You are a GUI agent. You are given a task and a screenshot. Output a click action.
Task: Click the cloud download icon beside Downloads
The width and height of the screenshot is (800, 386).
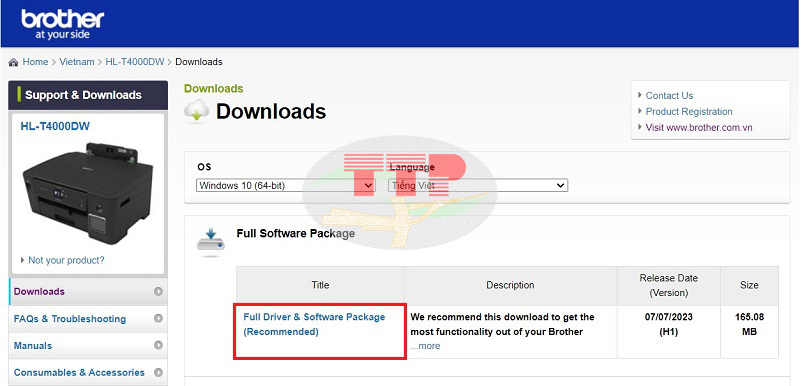pos(197,111)
